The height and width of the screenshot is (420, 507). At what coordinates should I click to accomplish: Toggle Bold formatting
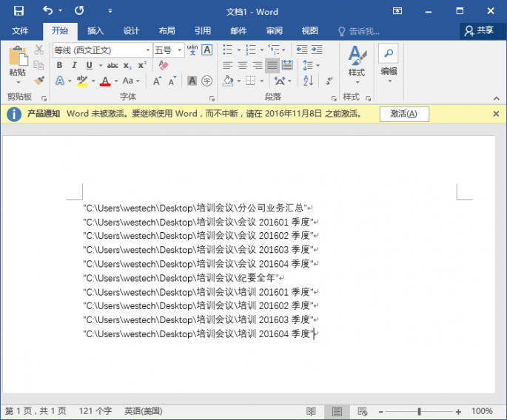[59, 65]
